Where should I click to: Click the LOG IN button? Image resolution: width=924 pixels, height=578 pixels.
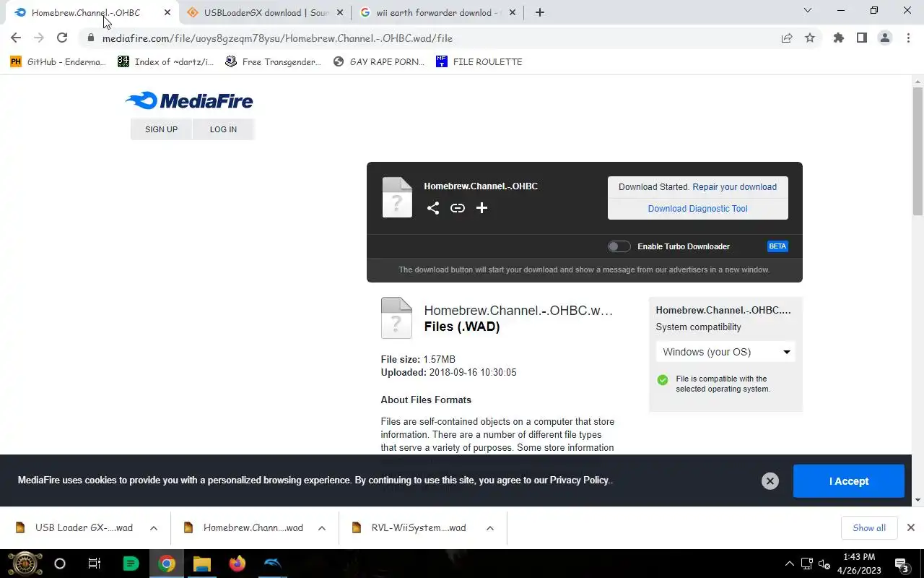[x=223, y=129]
